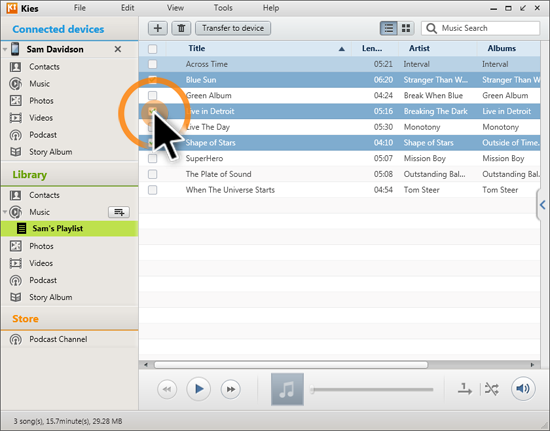
Task: Collapse the Sam Davidson device tree
Action: (x=5, y=49)
